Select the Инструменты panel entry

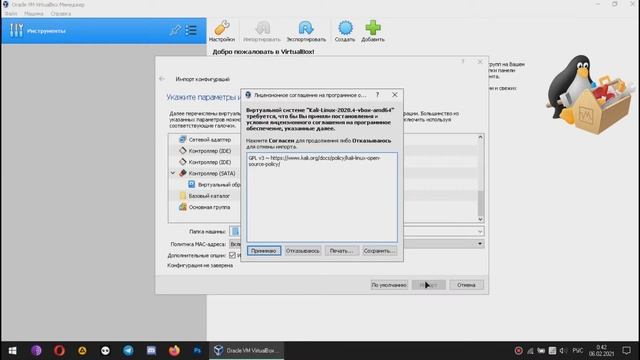coord(104,31)
